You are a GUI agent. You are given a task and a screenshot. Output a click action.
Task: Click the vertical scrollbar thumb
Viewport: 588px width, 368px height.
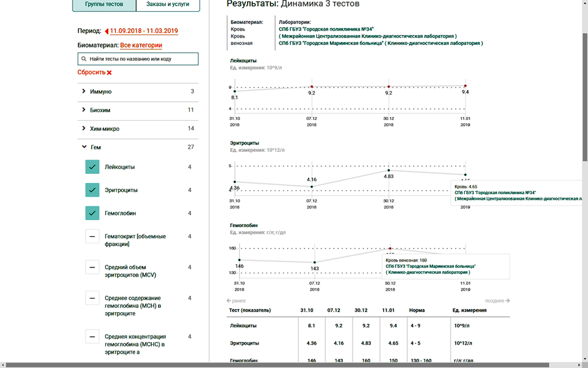point(585,97)
